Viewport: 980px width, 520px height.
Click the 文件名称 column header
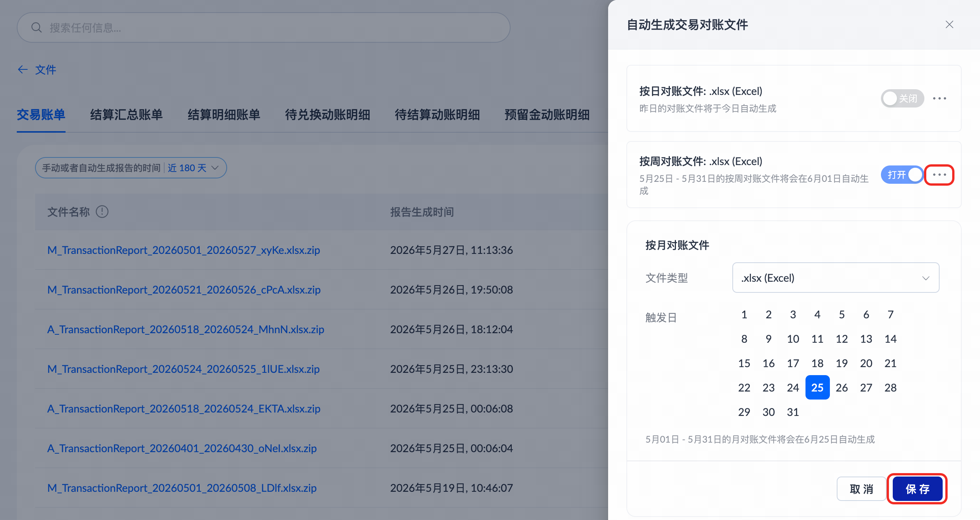(69, 212)
